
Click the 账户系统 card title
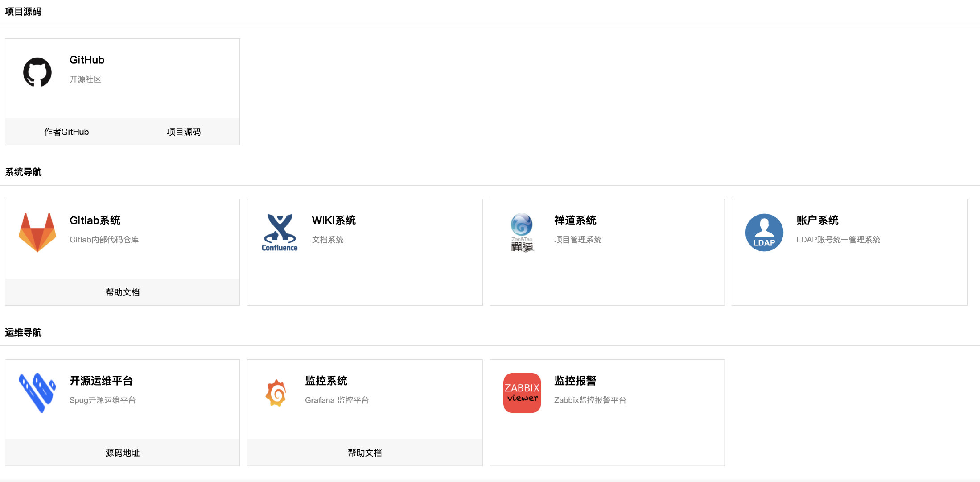(817, 220)
